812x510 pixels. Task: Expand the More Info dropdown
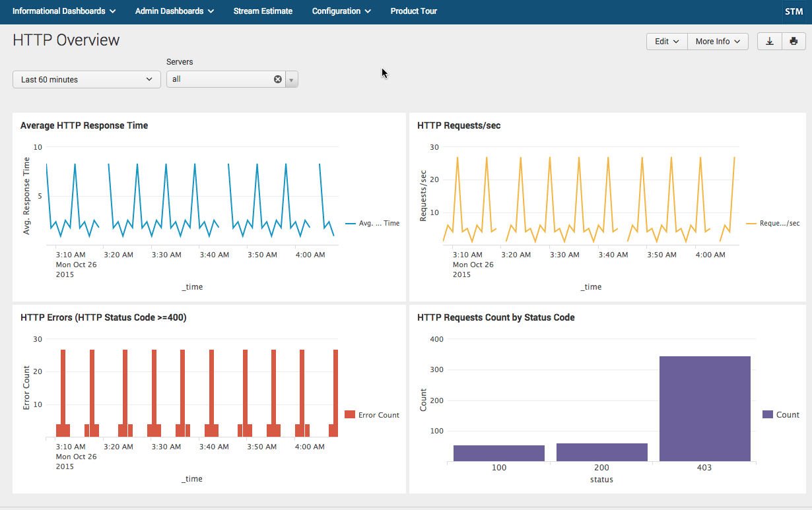[x=718, y=42]
